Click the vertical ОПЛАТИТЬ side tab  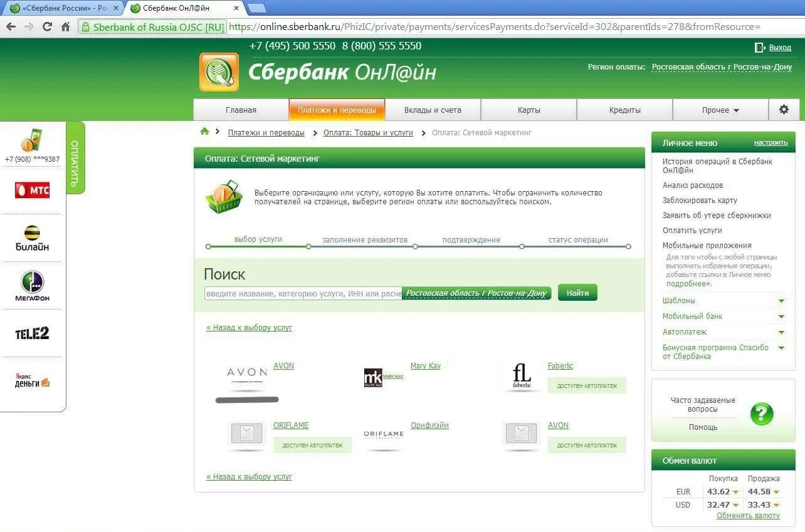[x=75, y=157]
